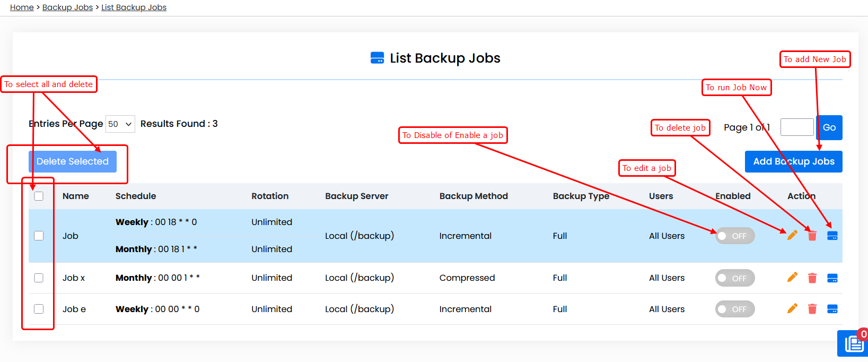Select the checkbox for row Job

point(39,236)
